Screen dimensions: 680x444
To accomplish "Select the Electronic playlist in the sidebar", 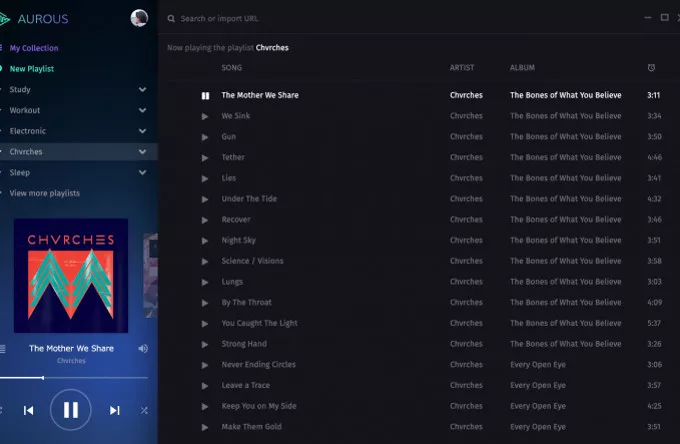I will [28, 131].
